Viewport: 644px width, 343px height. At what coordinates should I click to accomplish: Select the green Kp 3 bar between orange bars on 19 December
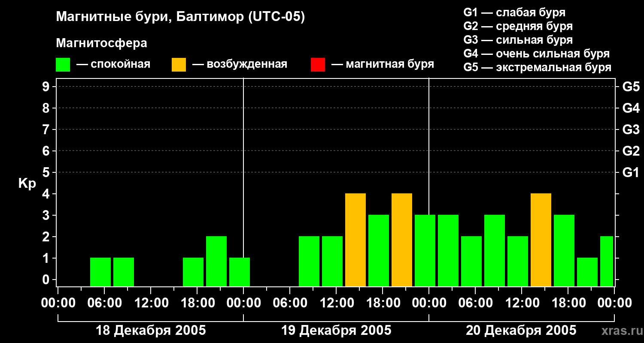pos(379,250)
